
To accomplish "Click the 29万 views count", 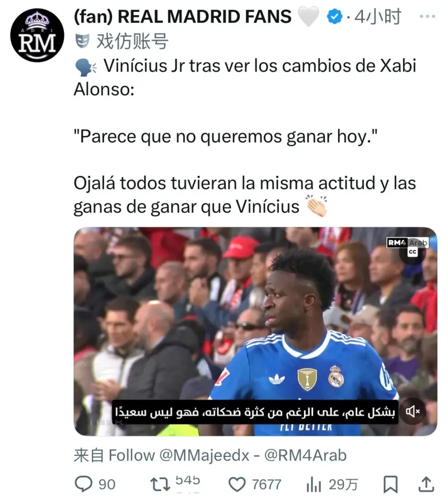I will (x=343, y=484).
